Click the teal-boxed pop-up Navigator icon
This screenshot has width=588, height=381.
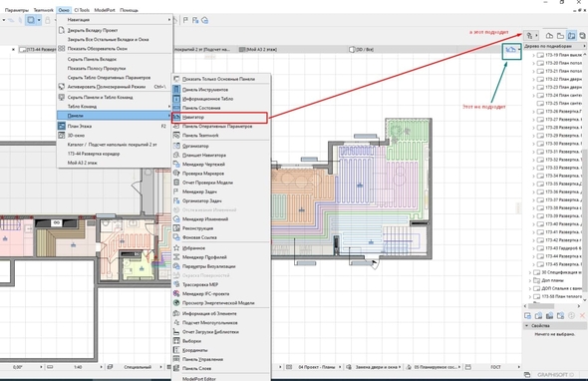(x=511, y=51)
